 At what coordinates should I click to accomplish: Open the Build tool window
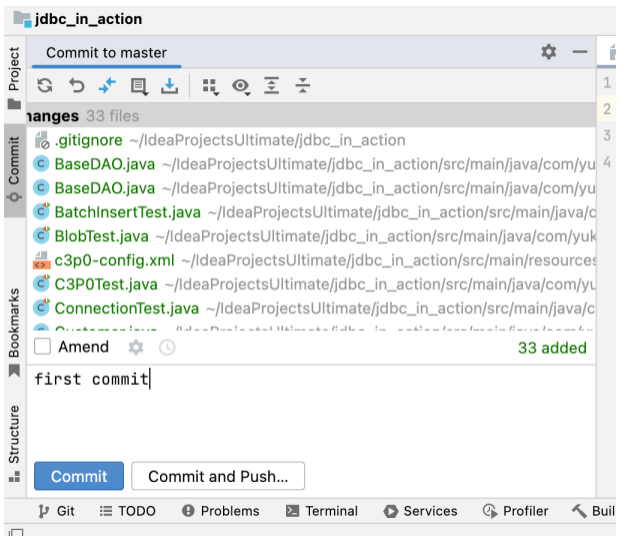pyautogui.click(x=593, y=511)
